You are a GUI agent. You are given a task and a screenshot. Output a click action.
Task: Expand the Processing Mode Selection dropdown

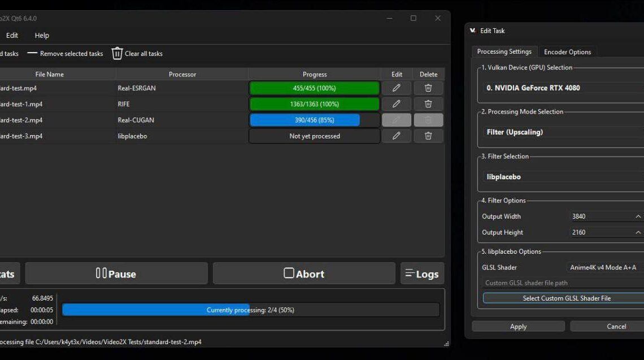[x=563, y=132]
